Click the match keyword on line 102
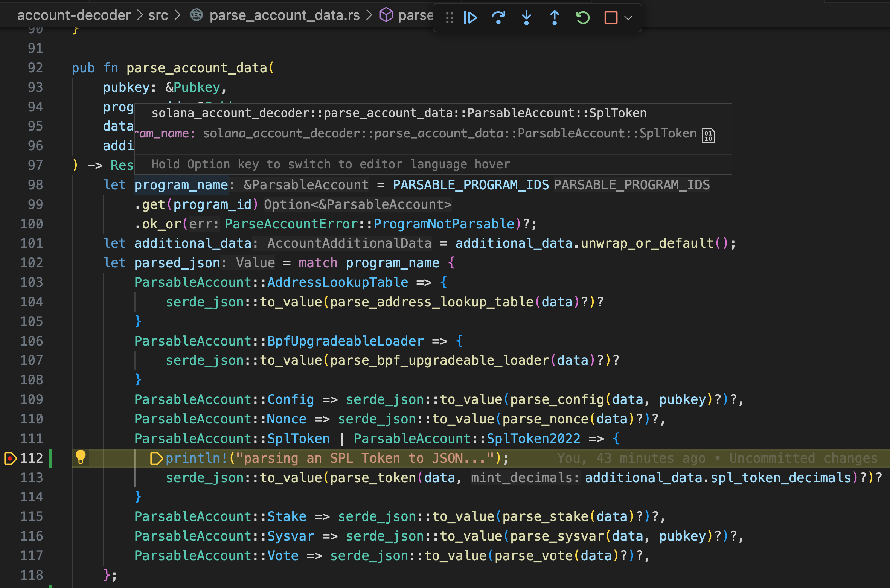This screenshot has height=588, width=890. coord(318,263)
